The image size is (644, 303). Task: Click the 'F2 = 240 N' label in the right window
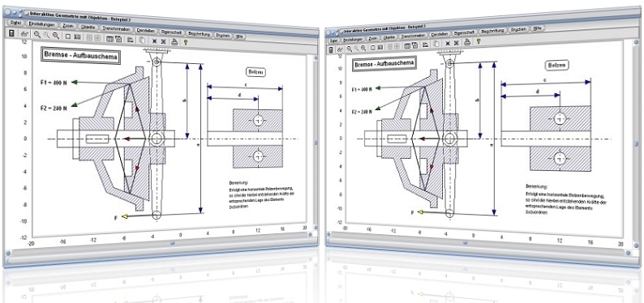coord(363,111)
